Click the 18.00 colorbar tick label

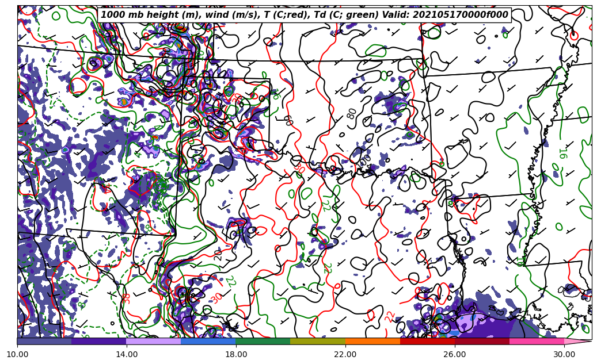(x=236, y=354)
